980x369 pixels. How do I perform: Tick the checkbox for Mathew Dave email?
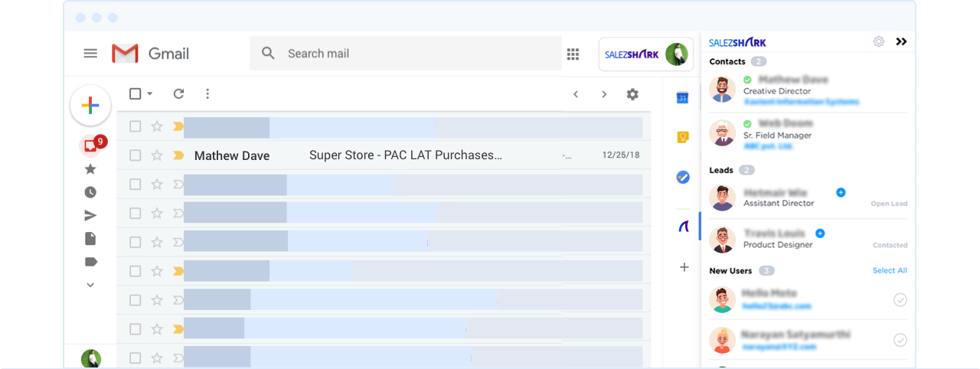pos(136,155)
